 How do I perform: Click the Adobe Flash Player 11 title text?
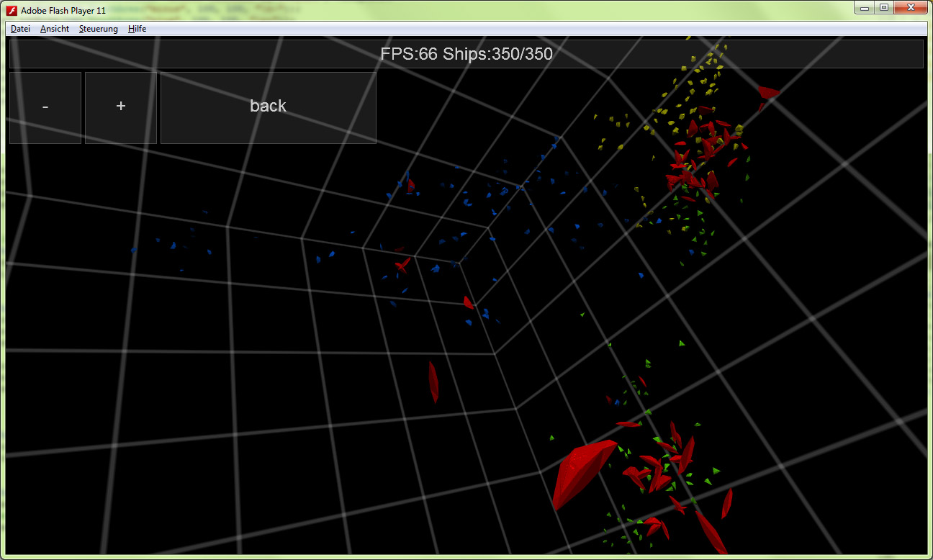[x=63, y=10]
